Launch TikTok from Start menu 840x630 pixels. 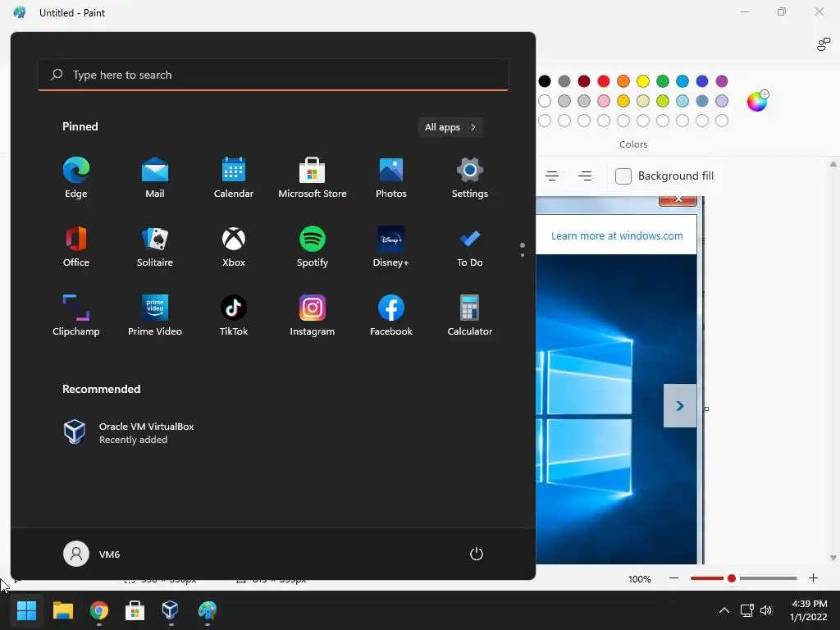pos(234,316)
